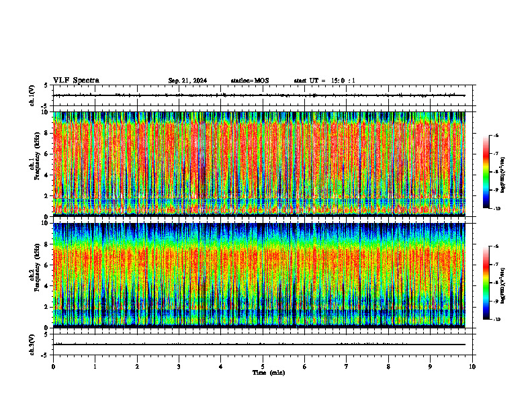Click inside the ch.1 spectrogram panel

click(259, 164)
